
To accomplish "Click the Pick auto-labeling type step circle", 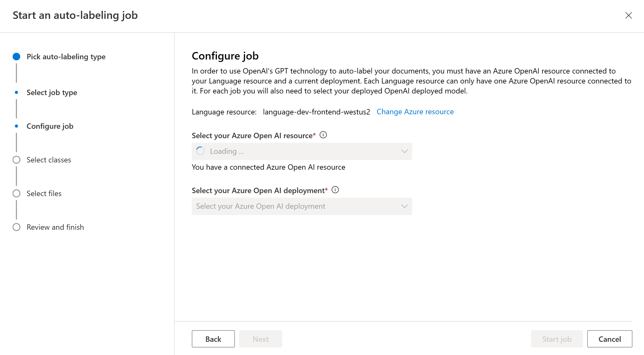I will pyautogui.click(x=16, y=57).
